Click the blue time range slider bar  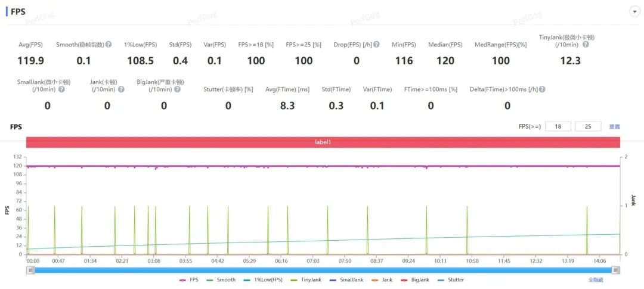coord(323,270)
